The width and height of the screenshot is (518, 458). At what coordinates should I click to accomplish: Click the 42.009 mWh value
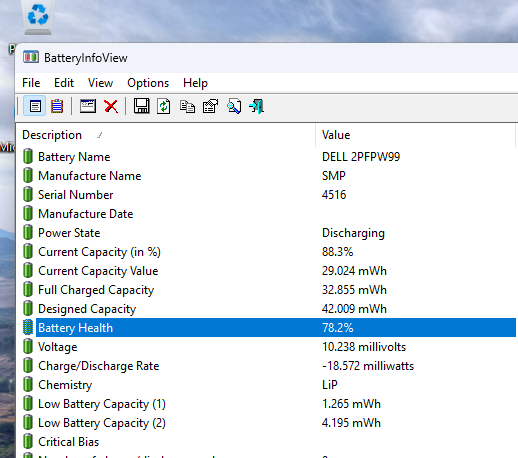(354, 308)
